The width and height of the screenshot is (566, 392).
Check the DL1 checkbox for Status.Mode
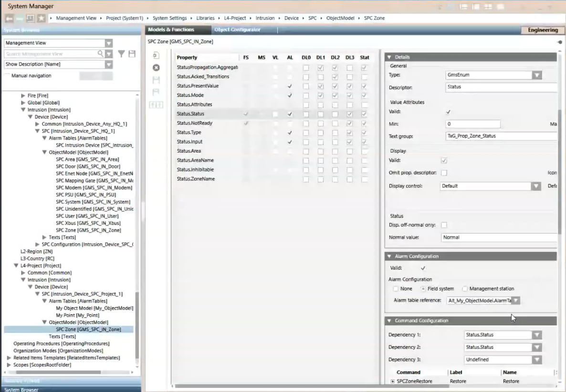[320, 95]
